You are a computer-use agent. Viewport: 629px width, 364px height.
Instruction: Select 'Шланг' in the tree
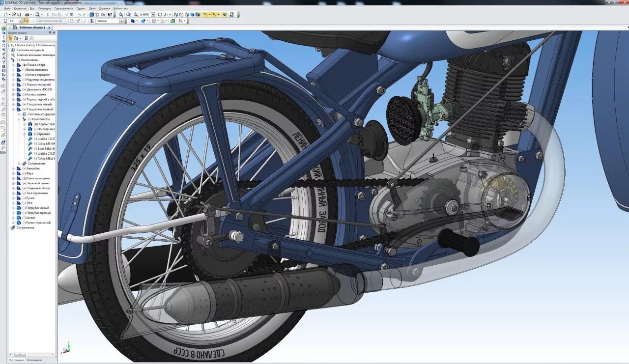[29, 218]
